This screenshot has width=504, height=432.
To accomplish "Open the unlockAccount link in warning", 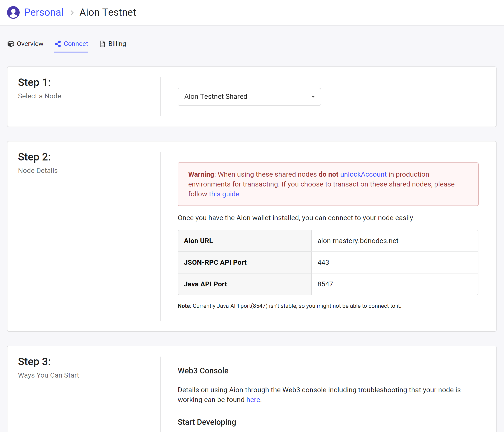I will (363, 174).
